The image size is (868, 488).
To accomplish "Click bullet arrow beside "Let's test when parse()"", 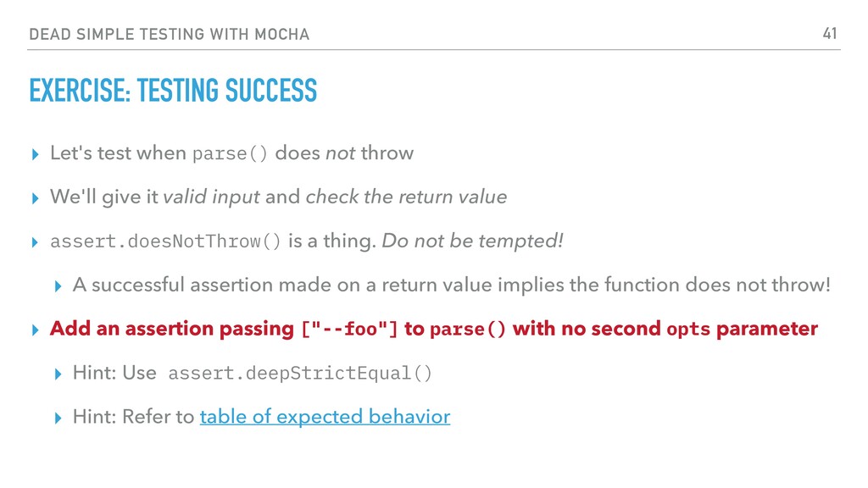I will 36,154.
